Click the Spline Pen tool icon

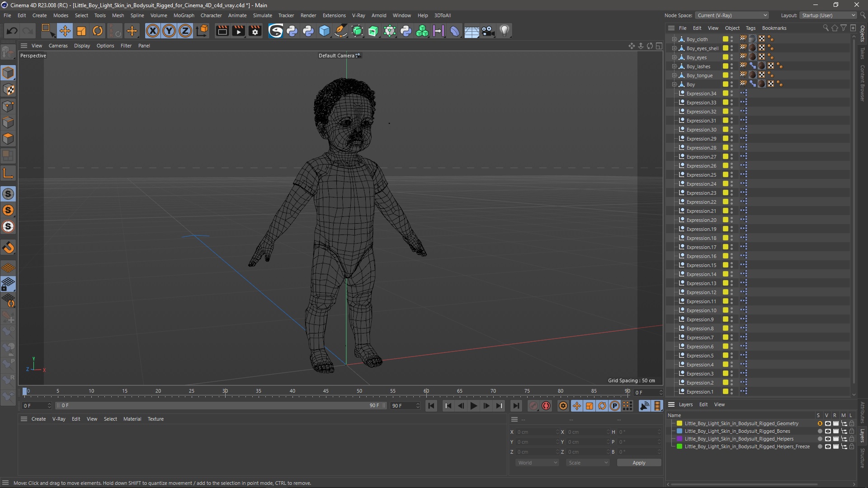[x=340, y=31]
